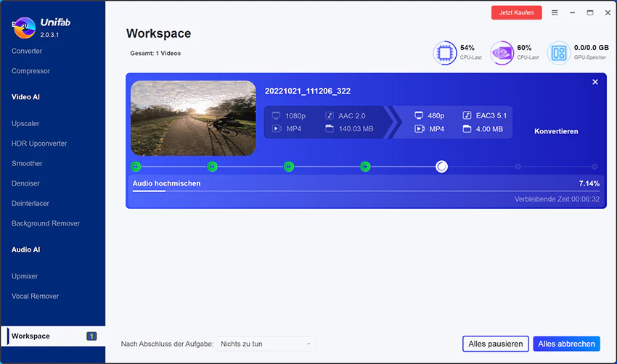The image size is (617, 364).
Task: Click Alles abbrechen button
Action: click(x=567, y=344)
